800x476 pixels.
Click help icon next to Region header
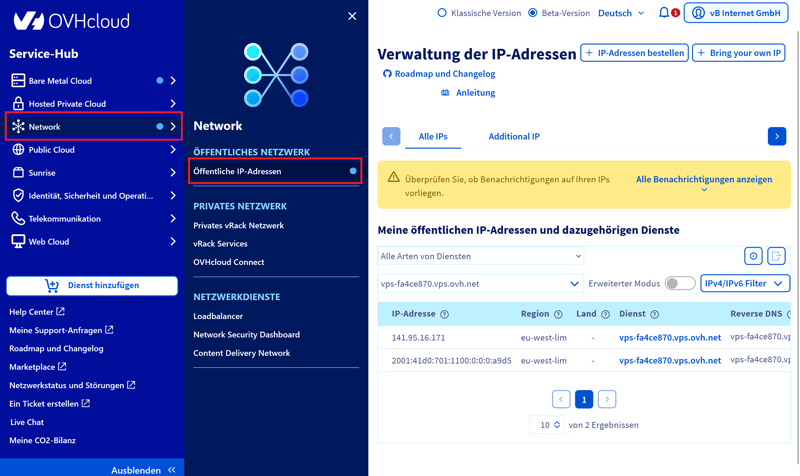click(x=558, y=314)
